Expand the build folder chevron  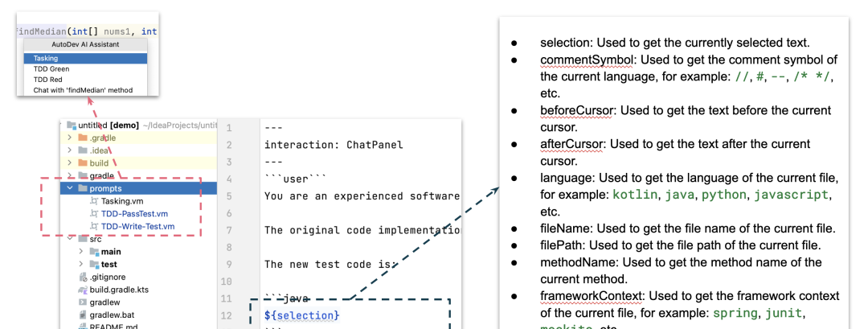(69, 163)
